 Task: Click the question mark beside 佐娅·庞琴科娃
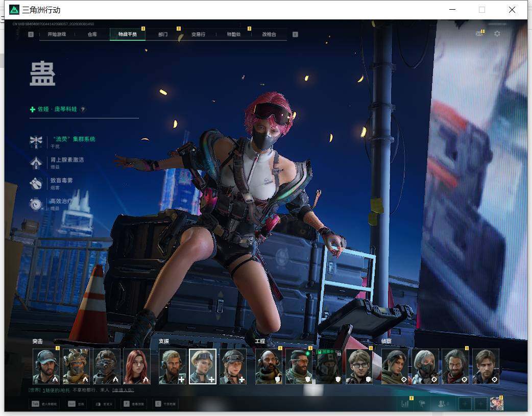click(83, 109)
